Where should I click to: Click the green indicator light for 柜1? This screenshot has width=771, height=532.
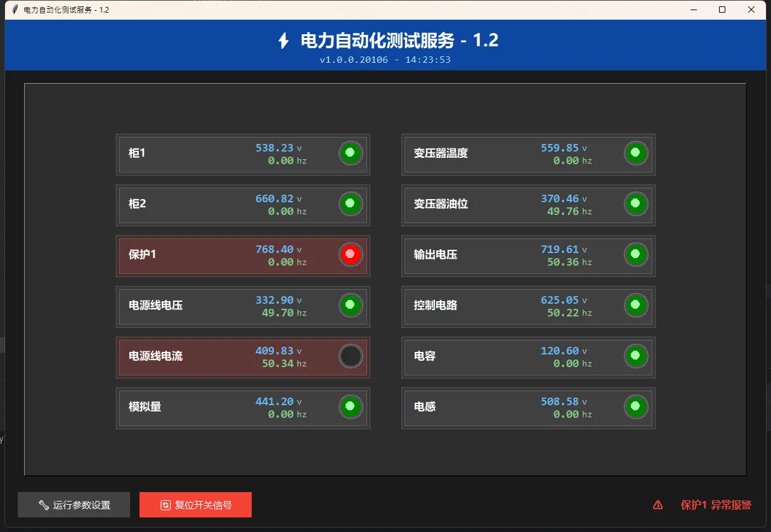(x=351, y=153)
